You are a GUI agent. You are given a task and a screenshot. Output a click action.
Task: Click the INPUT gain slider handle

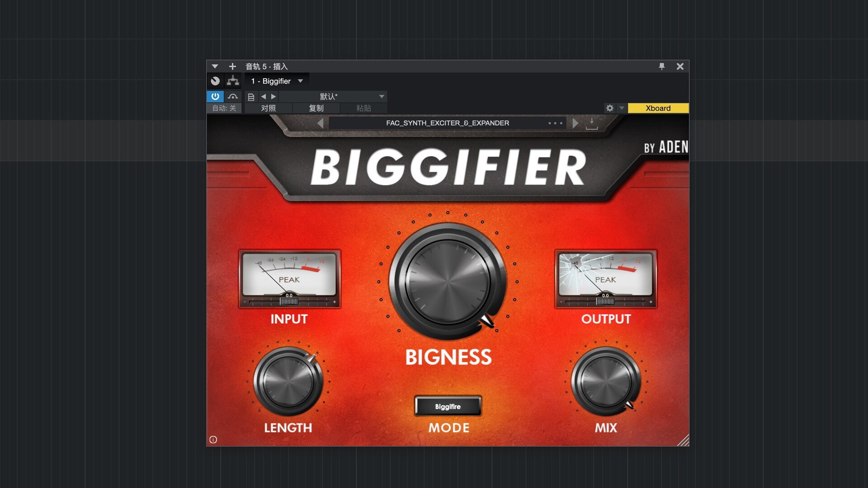tap(289, 301)
